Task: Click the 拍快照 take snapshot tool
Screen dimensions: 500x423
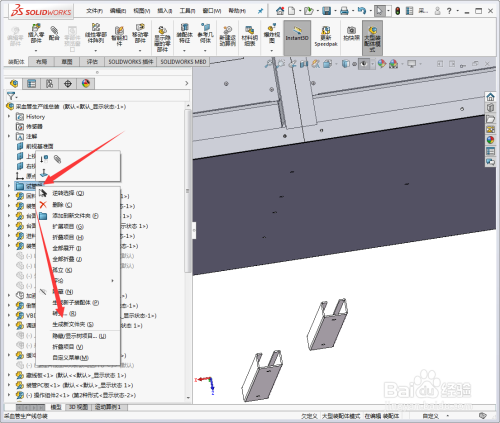Action: [351, 33]
